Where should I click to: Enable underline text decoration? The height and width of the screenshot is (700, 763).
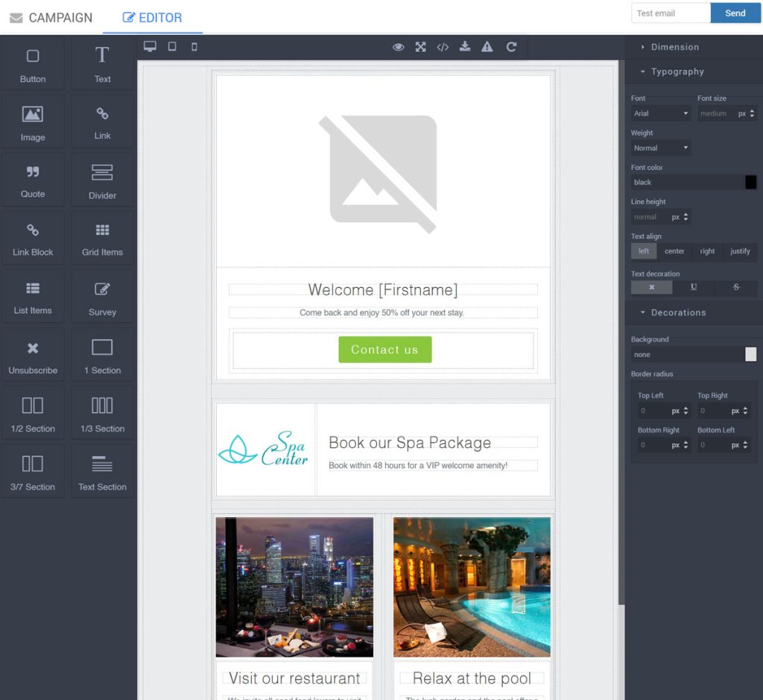[x=694, y=287]
